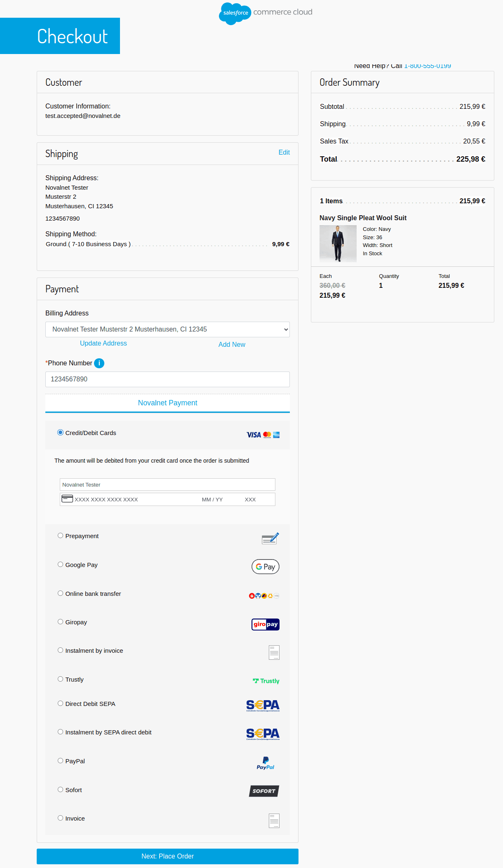Click the Phone Number input field

coord(167,379)
